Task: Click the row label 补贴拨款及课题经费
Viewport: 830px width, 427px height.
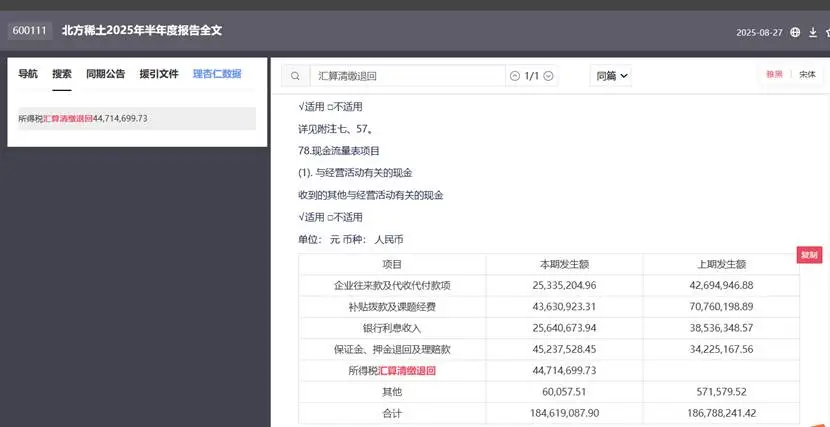Action: [x=392, y=306]
